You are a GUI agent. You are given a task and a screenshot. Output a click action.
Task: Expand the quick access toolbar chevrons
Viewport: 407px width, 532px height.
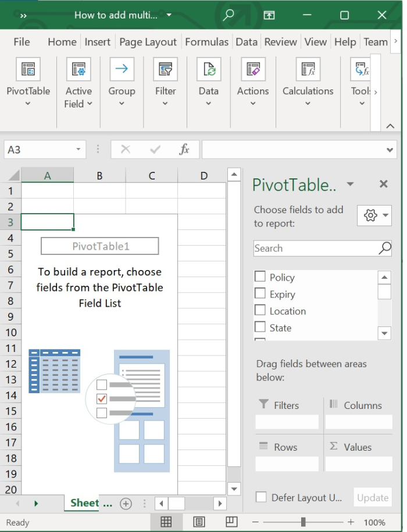[23, 16]
